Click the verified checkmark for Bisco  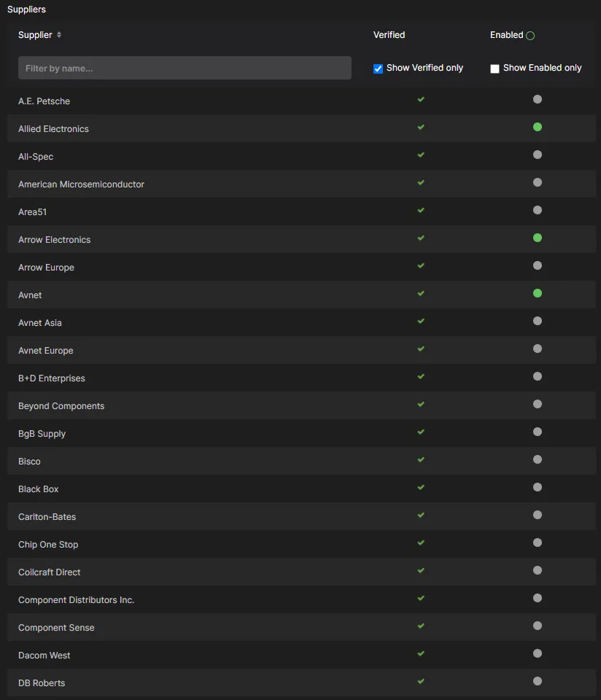point(421,459)
